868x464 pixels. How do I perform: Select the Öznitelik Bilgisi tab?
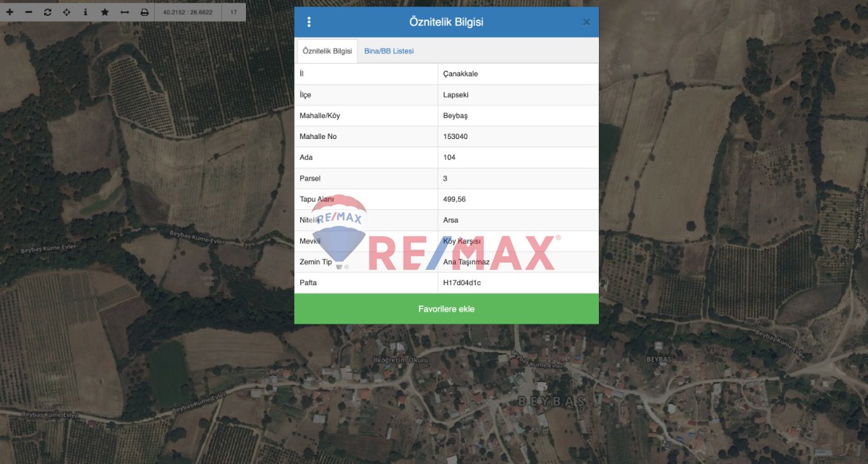[x=327, y=51]
